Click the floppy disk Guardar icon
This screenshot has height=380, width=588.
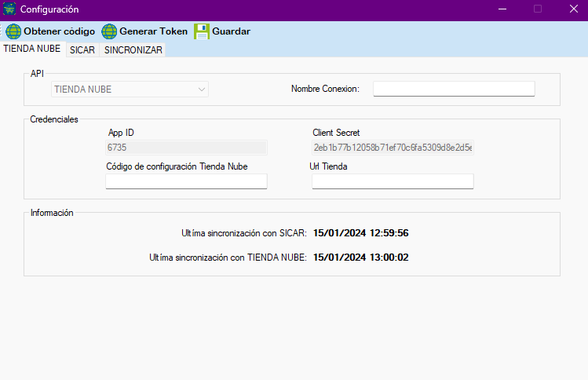(202, 31)
